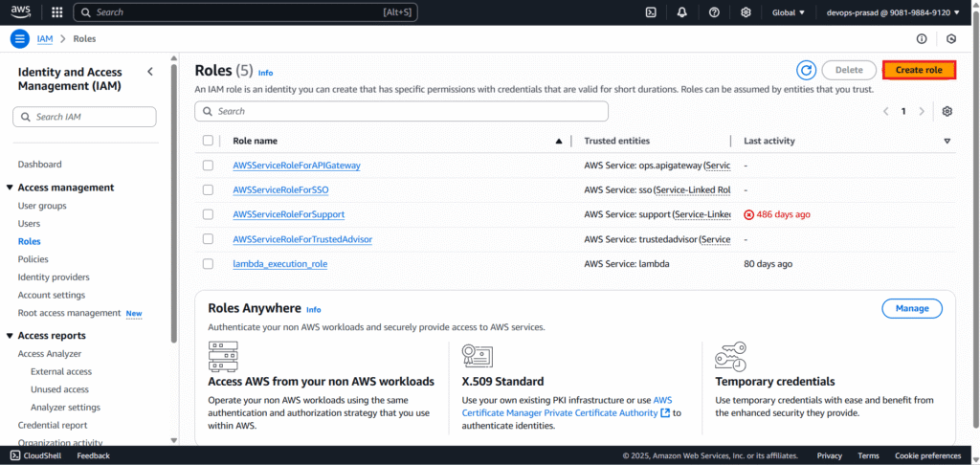This screenshot has height=465, width=980.
Task: Click the top AWS search bar
Action: [246, 12]
